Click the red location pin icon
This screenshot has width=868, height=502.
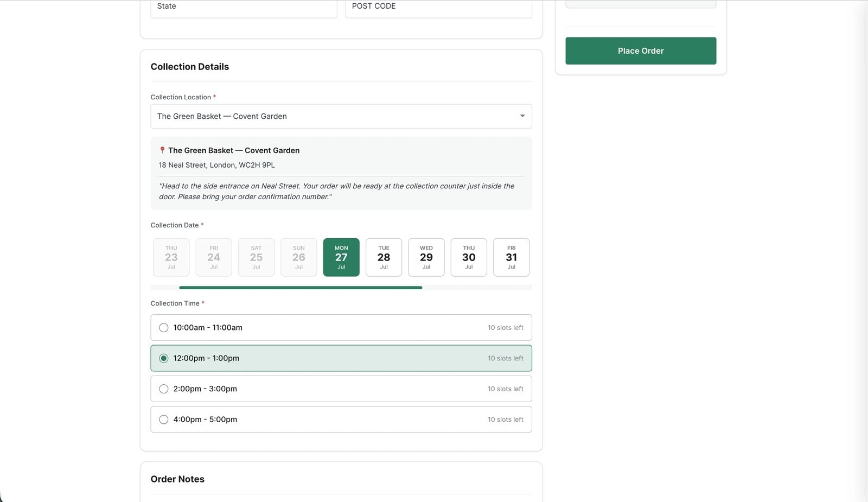[162, 150]
